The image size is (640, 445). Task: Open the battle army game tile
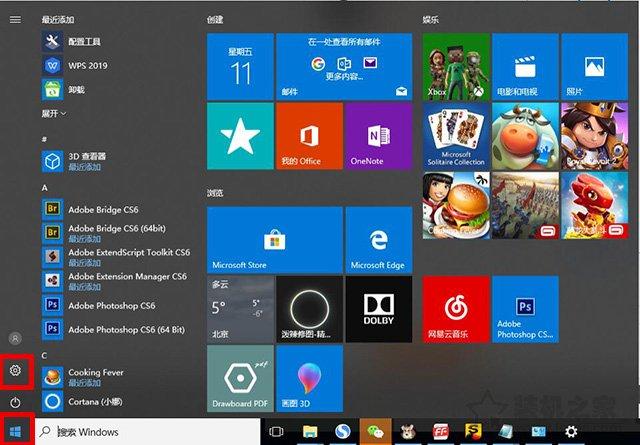(525, 205)
